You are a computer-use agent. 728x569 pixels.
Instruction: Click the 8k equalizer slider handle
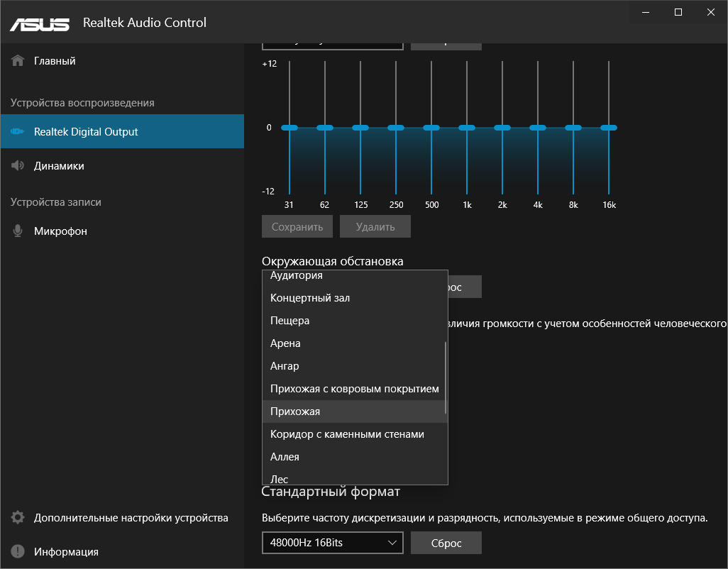(573, 128)
